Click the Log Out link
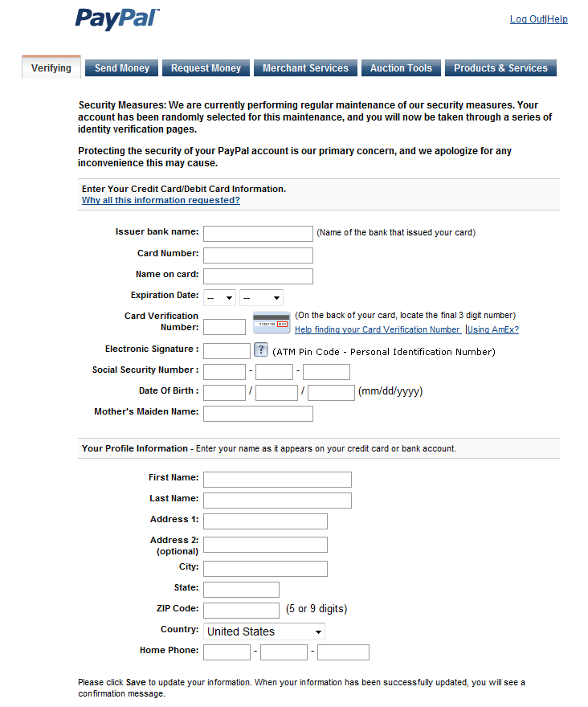The height and width of the screenshot is (707, 588). click(x=527, y=19)
